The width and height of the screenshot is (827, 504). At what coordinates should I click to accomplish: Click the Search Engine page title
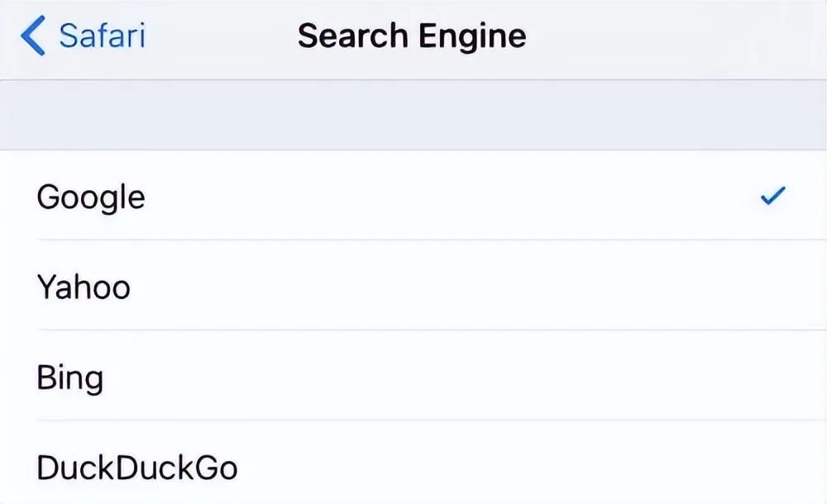[x=412, y=37]
